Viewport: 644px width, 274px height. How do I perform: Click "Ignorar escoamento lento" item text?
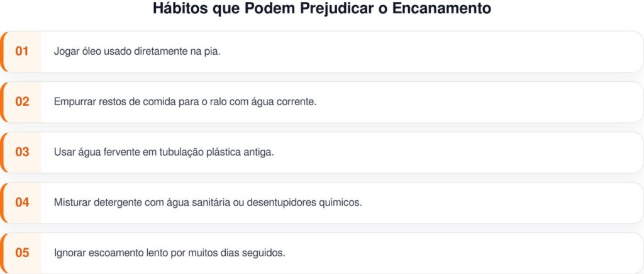tap(170, 253)
